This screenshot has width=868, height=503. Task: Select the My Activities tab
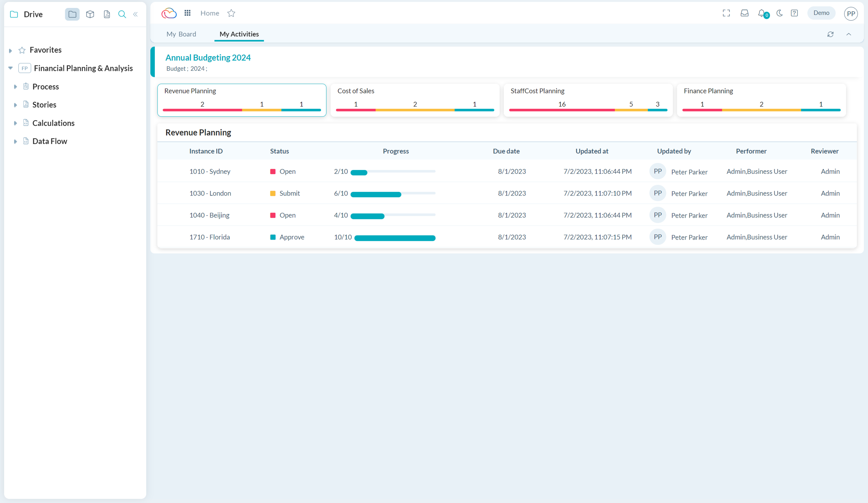(239, 34)
